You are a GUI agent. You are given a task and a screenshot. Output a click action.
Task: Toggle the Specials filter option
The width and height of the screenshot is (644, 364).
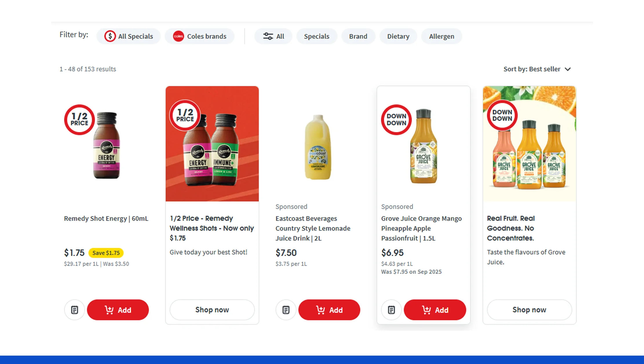pyautogui.click(x=316, y=36)
